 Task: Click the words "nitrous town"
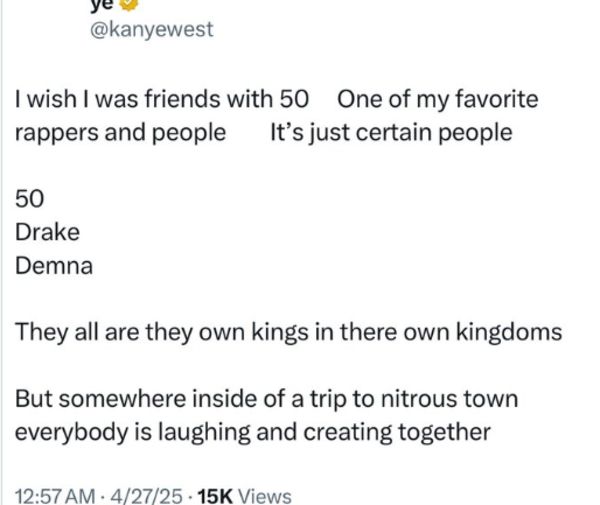(x=450, y=399)
